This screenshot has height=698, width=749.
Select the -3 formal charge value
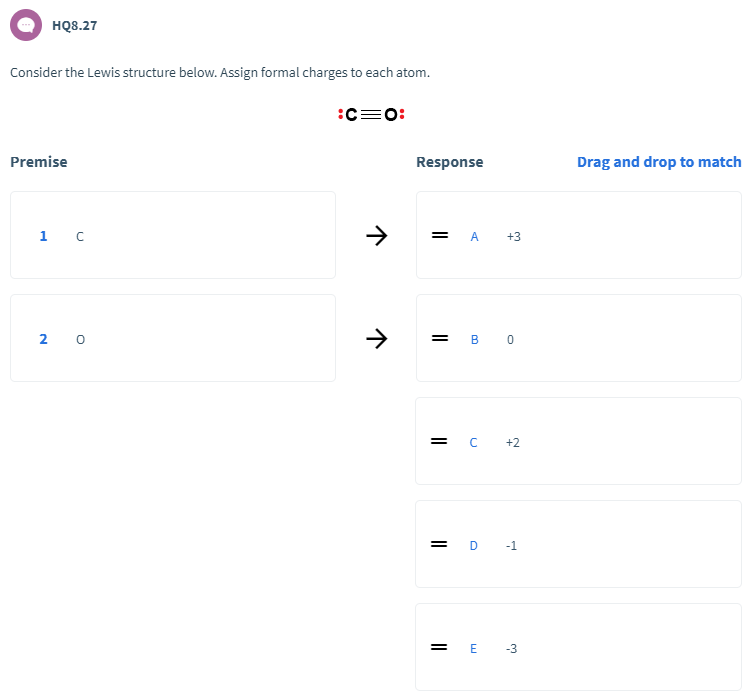pyautogui.click(x=511, y=649)
